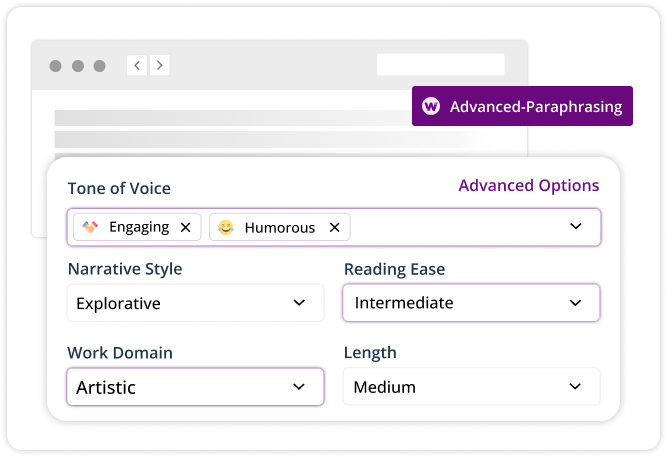Click the third gray window control dot
This screenshot has width=667, height=457.
(x=99, y=66)
